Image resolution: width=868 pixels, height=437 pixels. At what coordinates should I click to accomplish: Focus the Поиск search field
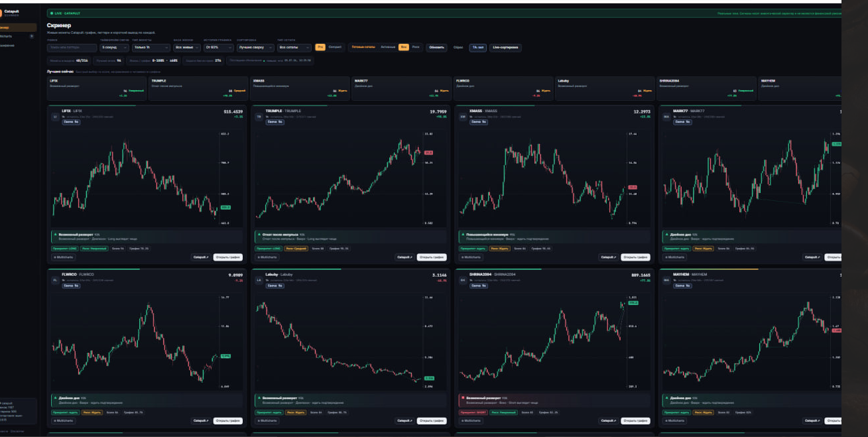[x=72, y=48]
